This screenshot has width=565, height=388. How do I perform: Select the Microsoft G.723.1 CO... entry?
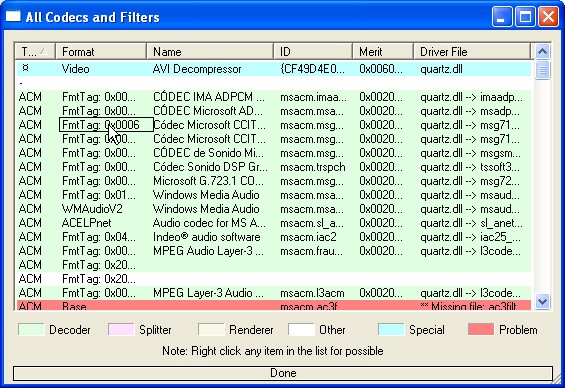tap(208, 181)
